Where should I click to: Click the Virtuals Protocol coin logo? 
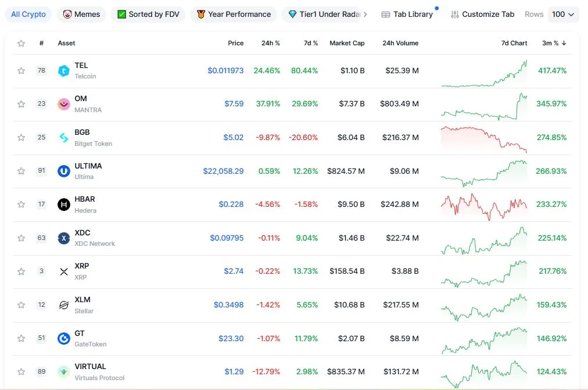tap(64, 371)
